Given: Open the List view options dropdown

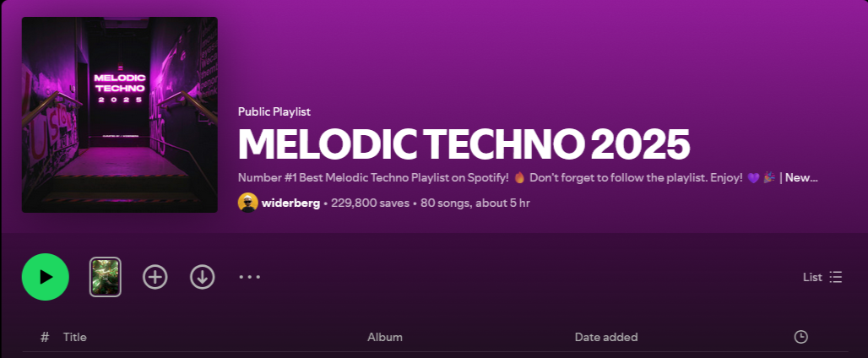Looking at the screenshot, I should tap(822, 277).
